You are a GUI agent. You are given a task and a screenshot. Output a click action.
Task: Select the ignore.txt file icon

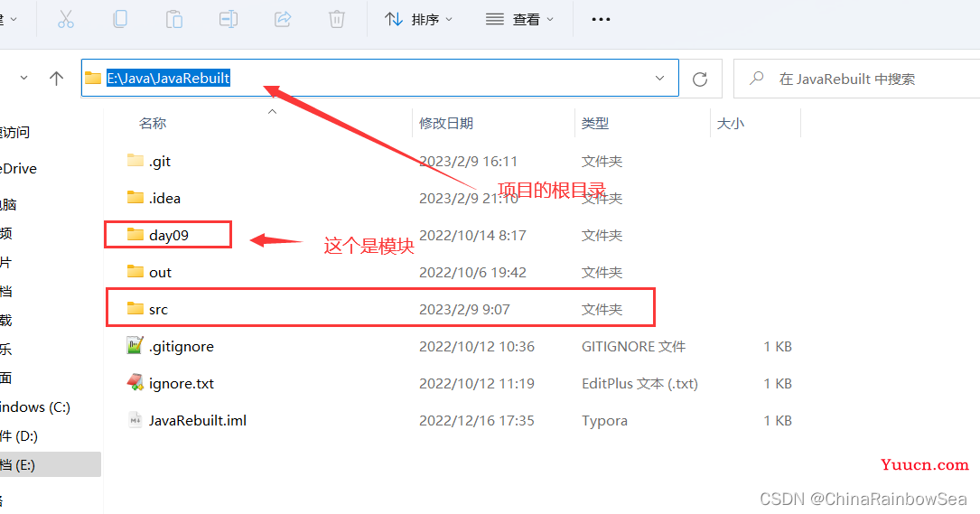tap(135, 382)
